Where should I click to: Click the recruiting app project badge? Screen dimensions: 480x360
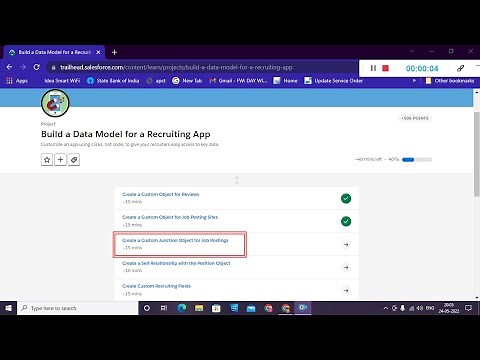click(x=55, y=103)
